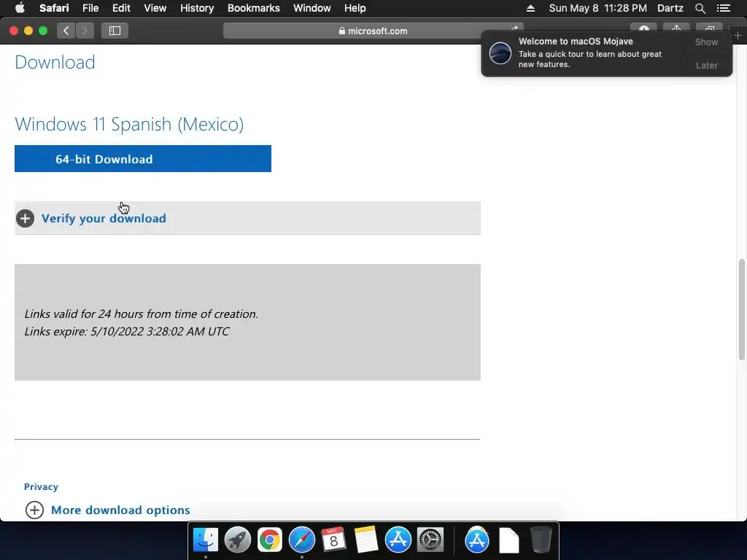
Task: Open the Help menu
Action: point(355,8)
